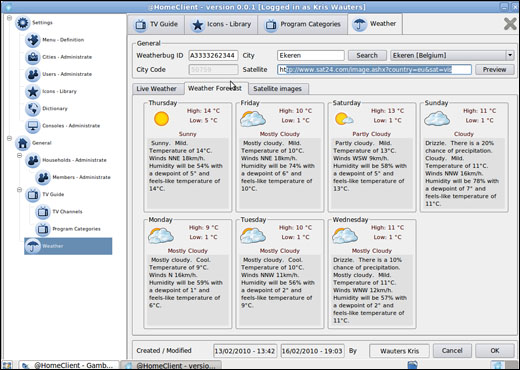
Task: Click the General house icon
Action: pyautogui.click(x=23, y=143)
